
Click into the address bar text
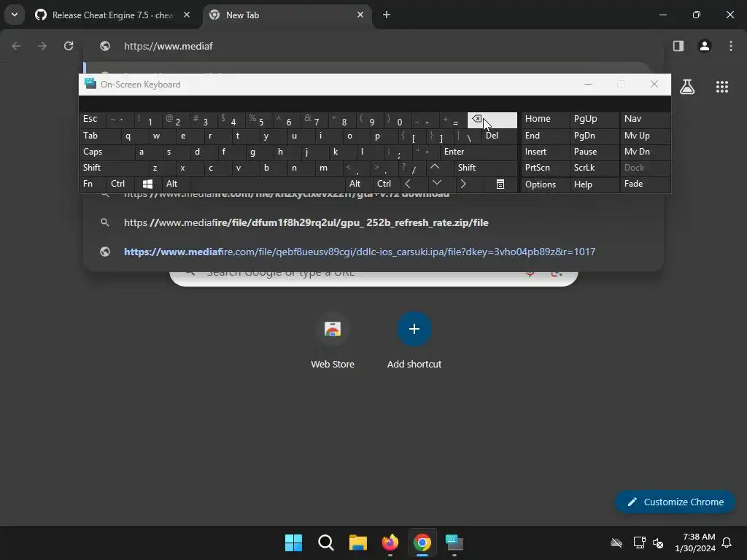(169, 46)
